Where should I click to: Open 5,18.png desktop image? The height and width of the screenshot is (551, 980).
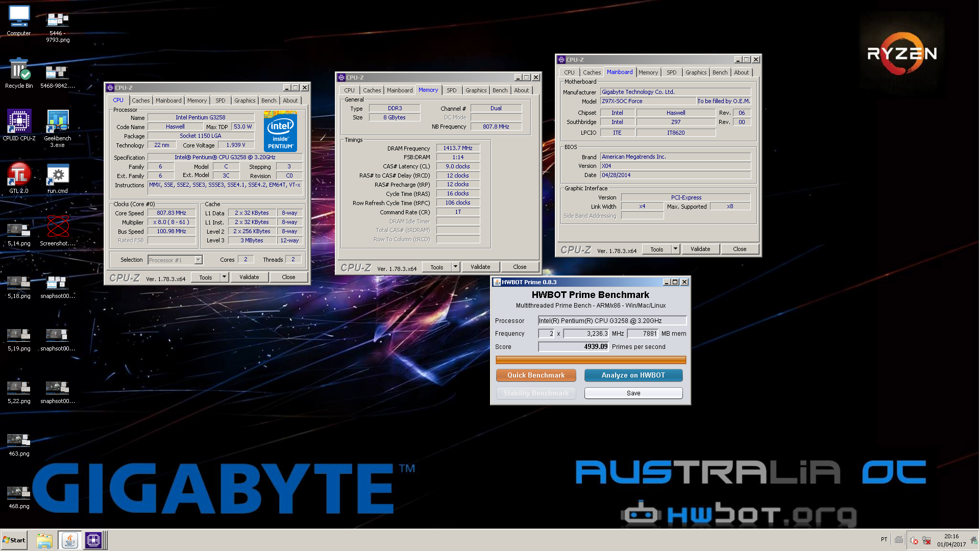[x=19, y=287]
